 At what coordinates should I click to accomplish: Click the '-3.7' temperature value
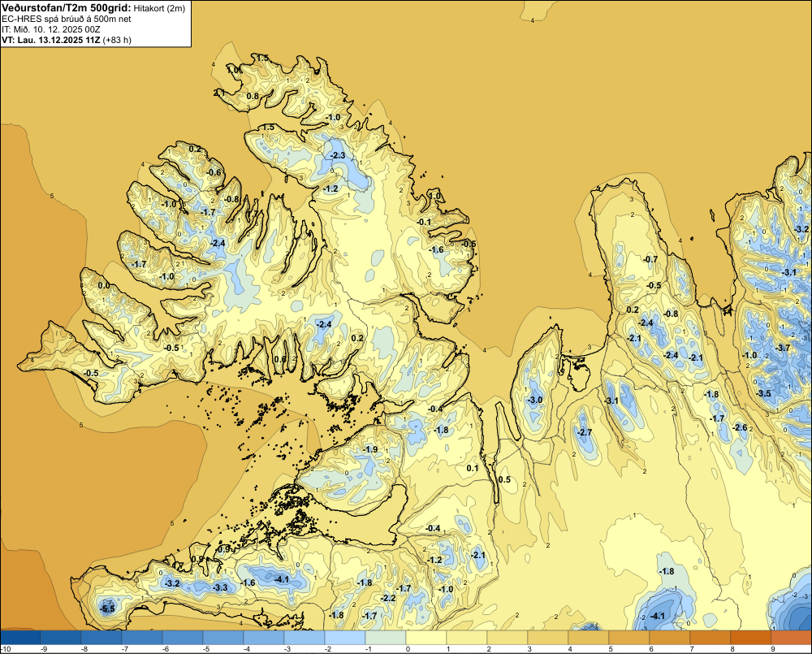[x=783, y=348]
